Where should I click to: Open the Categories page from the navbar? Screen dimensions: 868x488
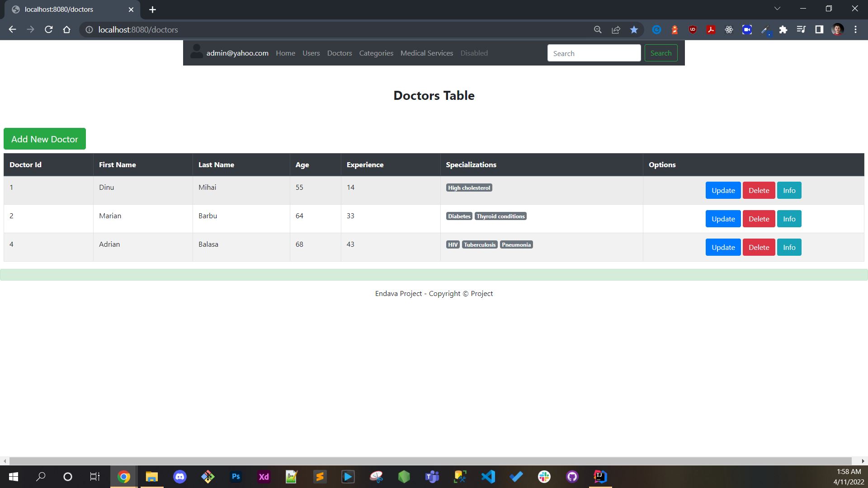coord(376,53)
